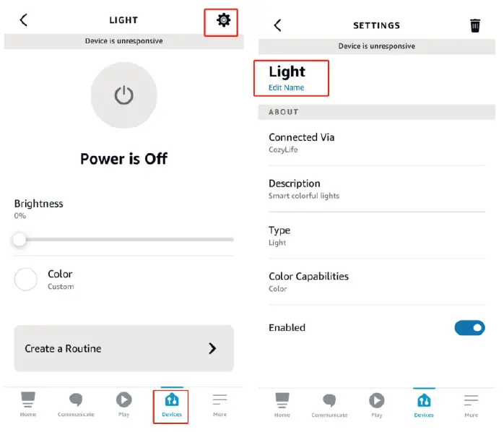Click the Edit Name link
The width and height of the screenshot is (504, 432).
coord(287,87)
